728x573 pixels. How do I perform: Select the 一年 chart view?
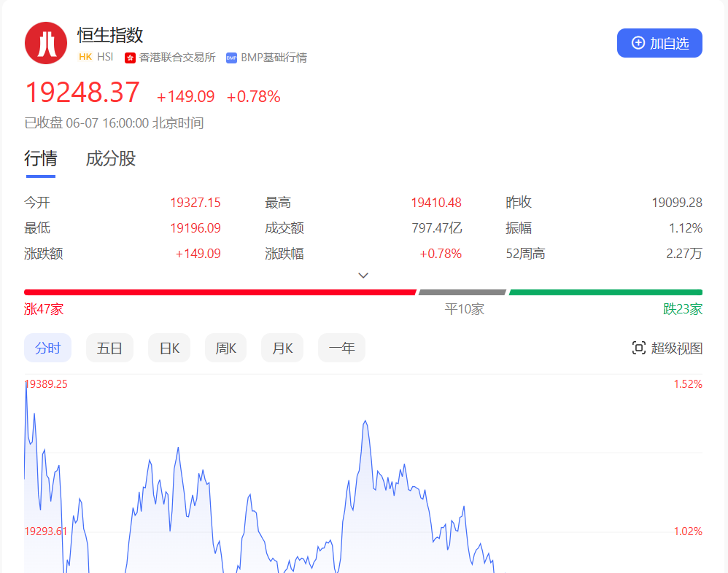pos(341,348)
